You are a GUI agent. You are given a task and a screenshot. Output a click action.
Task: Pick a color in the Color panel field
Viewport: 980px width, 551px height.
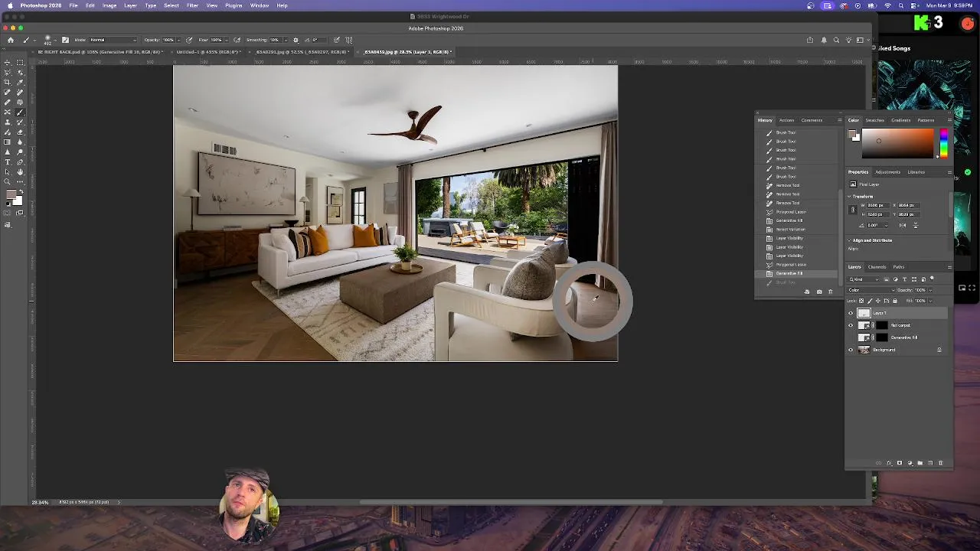898,143
